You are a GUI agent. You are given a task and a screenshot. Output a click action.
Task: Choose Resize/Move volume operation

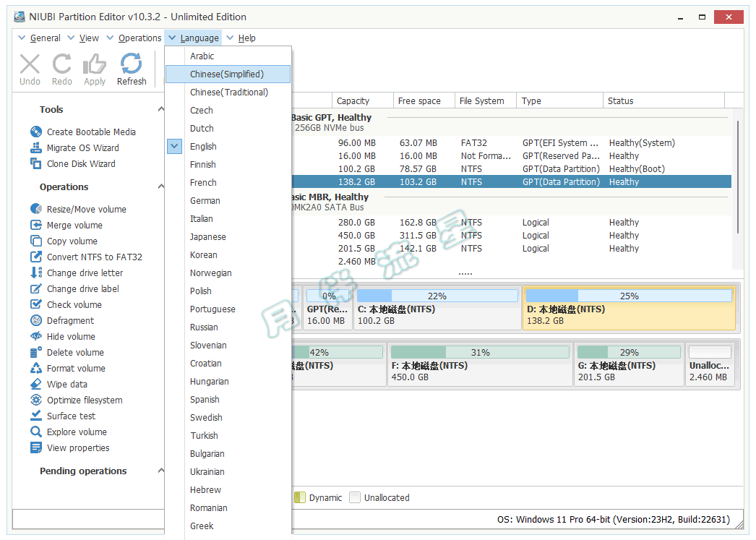79,209
